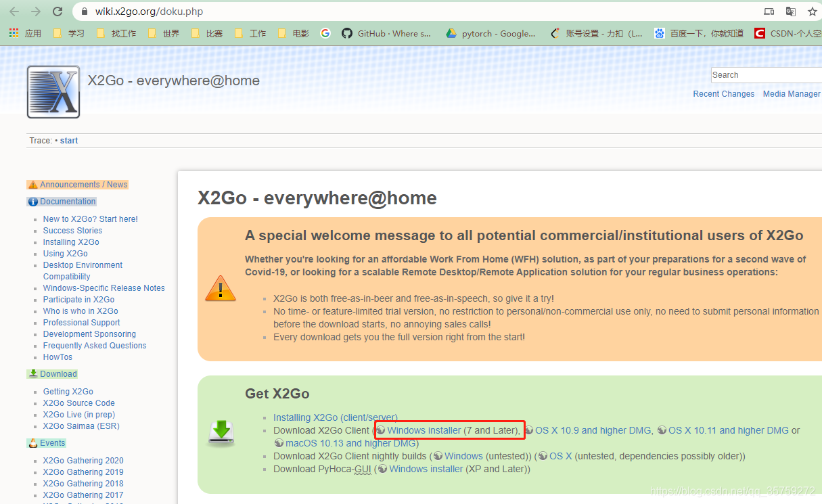This screenshot has height=504, width=822.
Task: Go back using the browser back arrow
Action: [x=14, y=12]
